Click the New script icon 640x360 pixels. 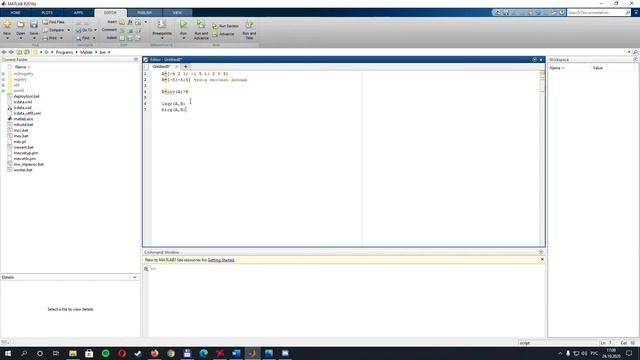pyautogui.click(x=7, y=25)
